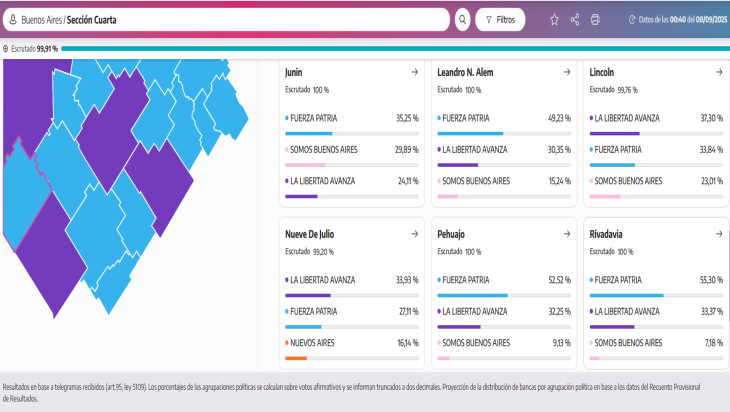Click Nueve De Julio's orange Nuevos Aires bar
Viewport: 730px width, 412px height.
pos(352,358)
